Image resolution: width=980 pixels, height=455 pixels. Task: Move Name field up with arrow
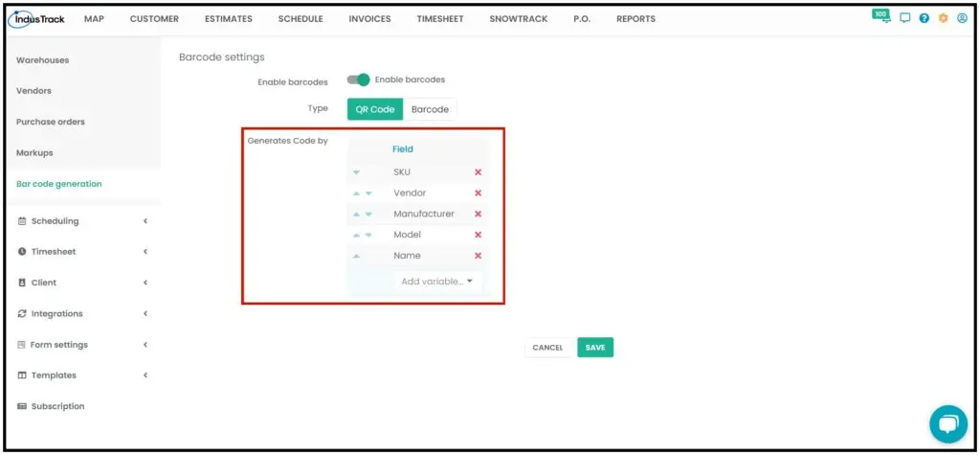tap(356, 256)
